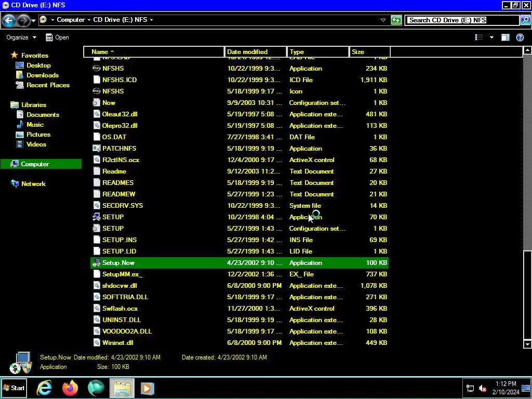Viewport: 532px width, 399px height.
Task: Open recent pages dropdown beside Forward arrow
Action: pos(33,21)
